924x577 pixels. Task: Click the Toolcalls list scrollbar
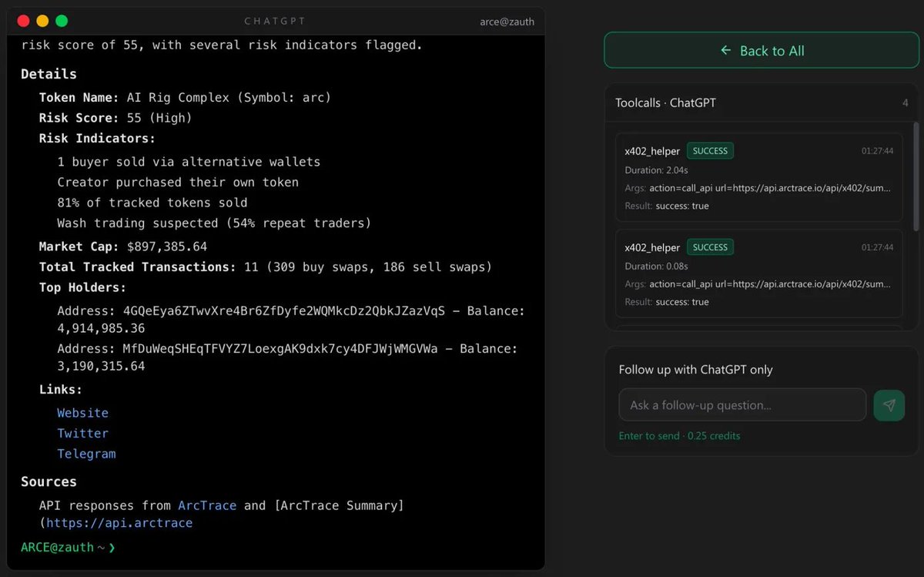[916, 177]
